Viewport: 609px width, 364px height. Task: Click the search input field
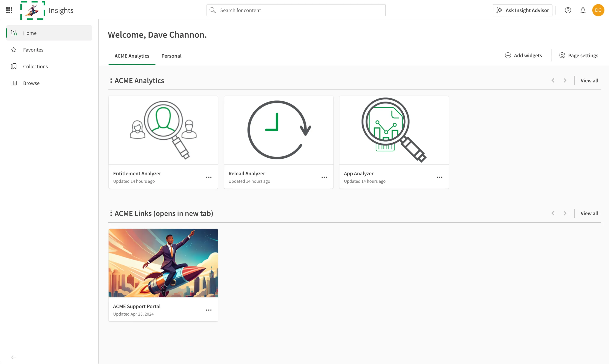pos(296,10)
